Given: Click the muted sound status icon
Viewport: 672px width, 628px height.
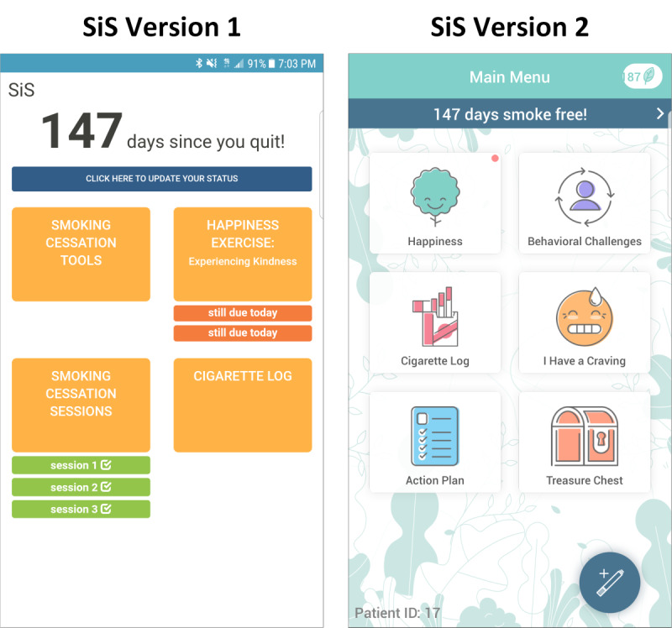Looking at the screenshot, I should tap(212, 64).
